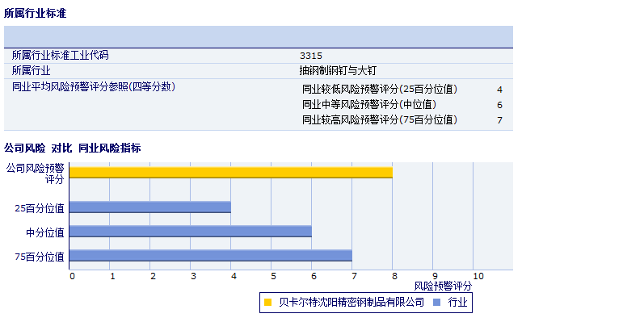Click the 公司风险 对比 同业风险指标 heading

(x=72, y=148)
